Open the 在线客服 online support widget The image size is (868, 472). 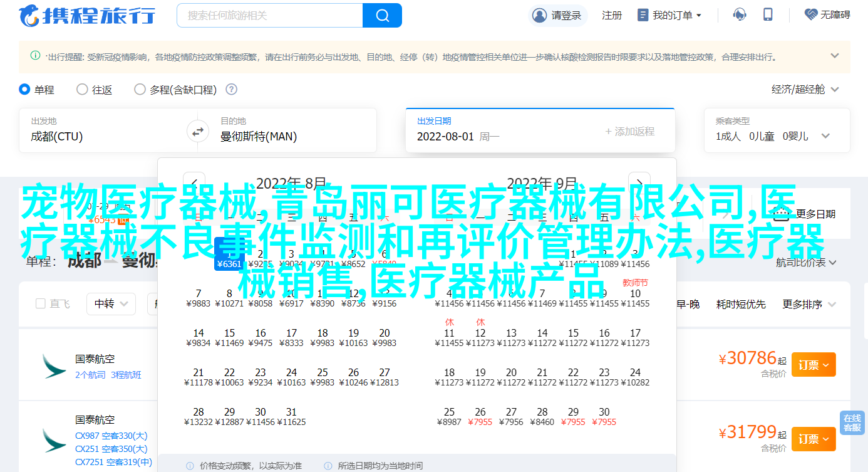(852, 423)
